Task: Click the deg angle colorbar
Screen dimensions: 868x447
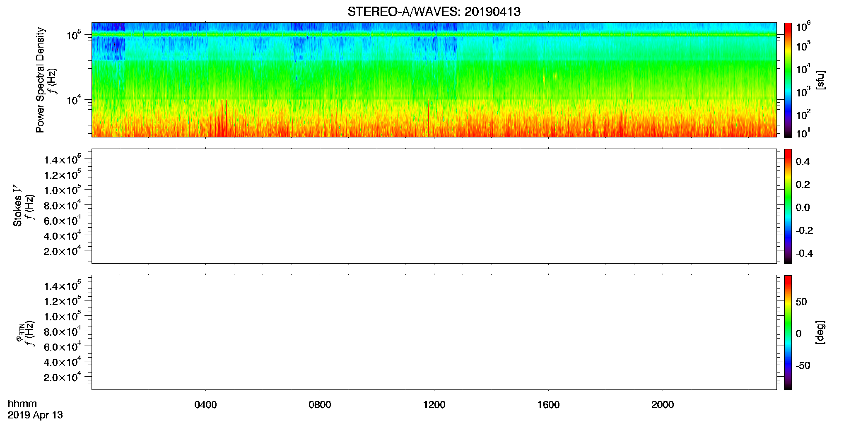Action: click(788, 332)
